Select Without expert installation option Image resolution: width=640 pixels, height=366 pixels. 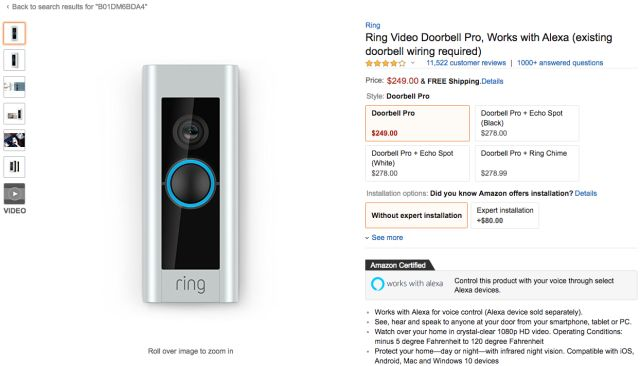[416, 215]
